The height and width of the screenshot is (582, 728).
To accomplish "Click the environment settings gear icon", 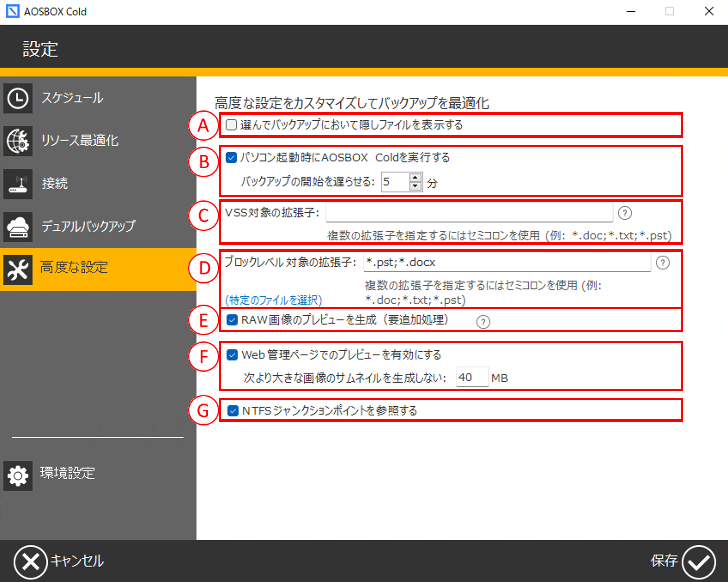I will click(18, 475).
